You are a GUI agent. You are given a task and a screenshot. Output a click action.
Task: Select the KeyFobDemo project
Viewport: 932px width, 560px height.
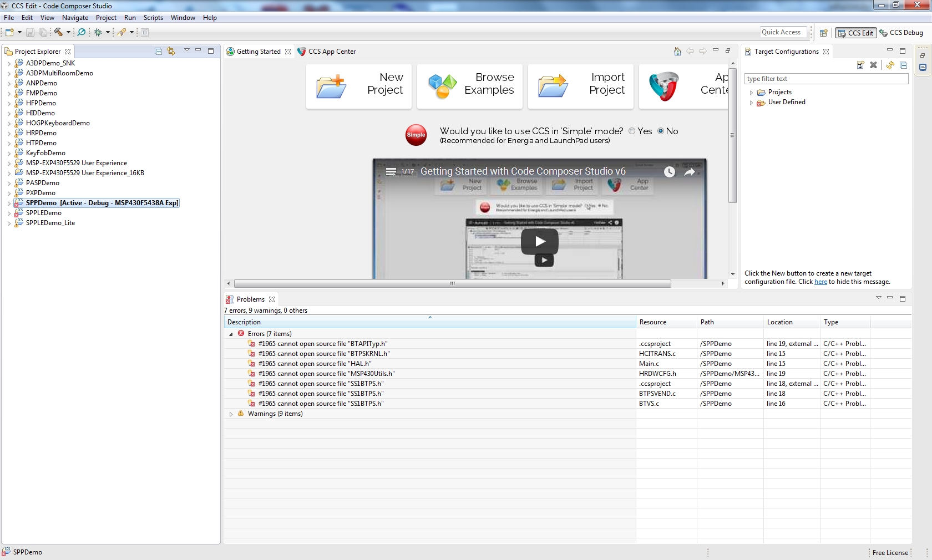(x=45, y=153)
